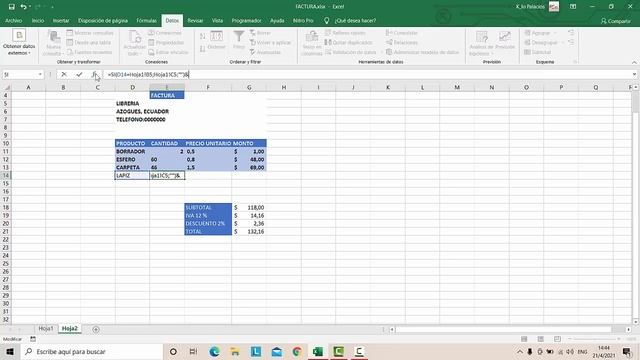Click Volver a aplicar filter command
The height and width of the screenshot is (360, 640).
click(x=270, y=42)
